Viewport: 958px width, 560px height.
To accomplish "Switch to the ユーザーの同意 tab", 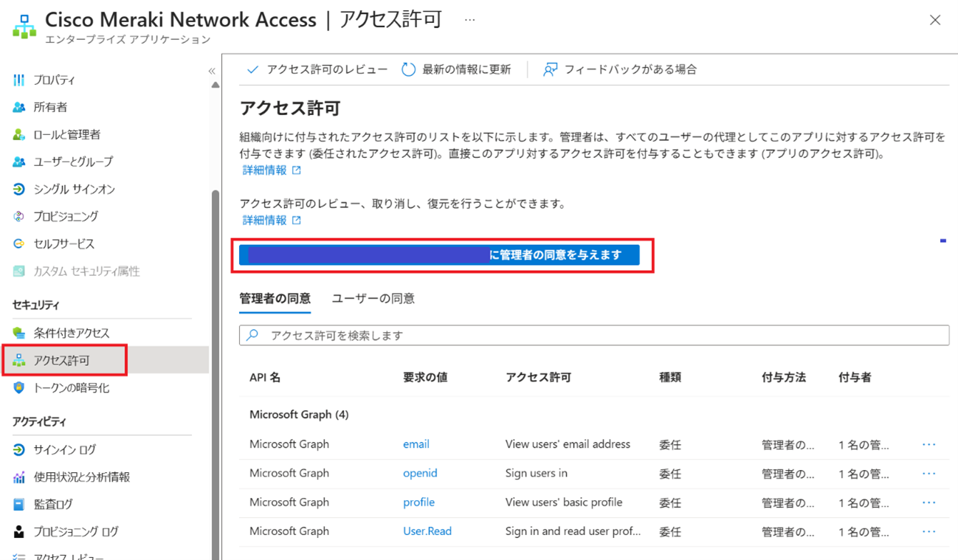I will coord(373,299).
